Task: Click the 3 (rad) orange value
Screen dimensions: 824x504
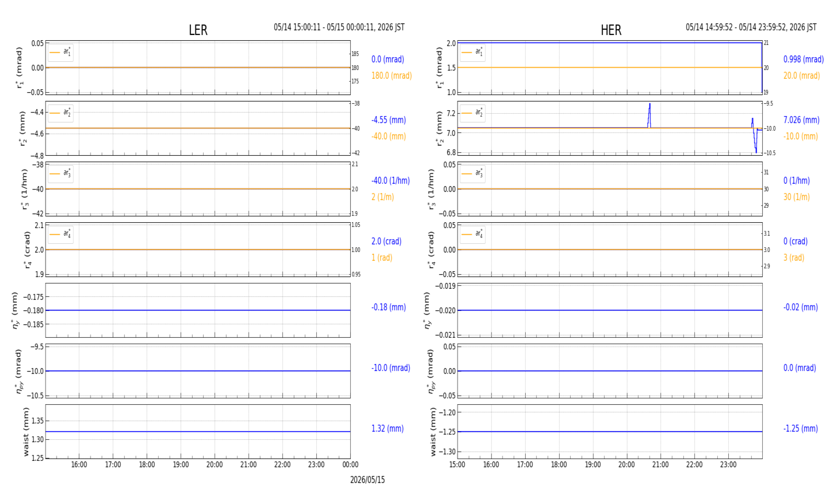Action: click(x=794, y=258)
